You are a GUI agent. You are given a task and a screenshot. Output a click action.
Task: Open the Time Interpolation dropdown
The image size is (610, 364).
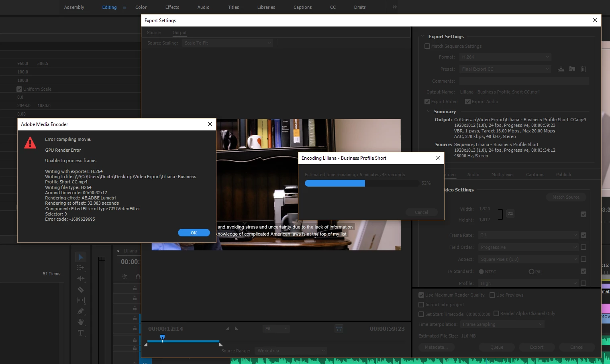click(502, 324)
